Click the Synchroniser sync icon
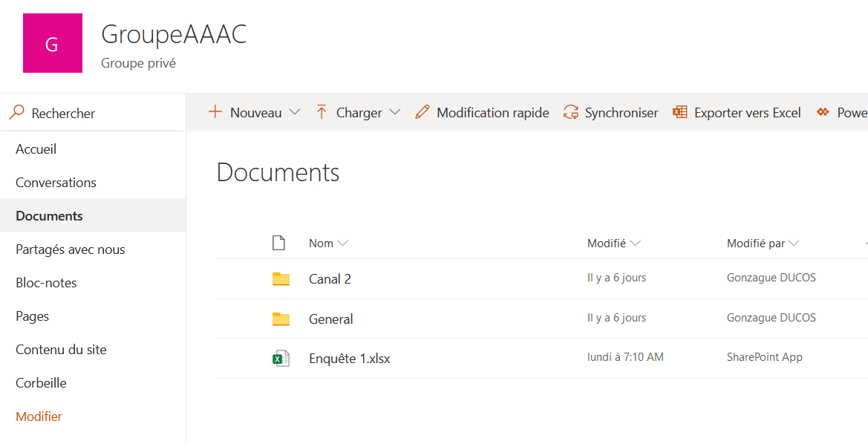Viewport: 868px width, 444px height. click(570, 112)
